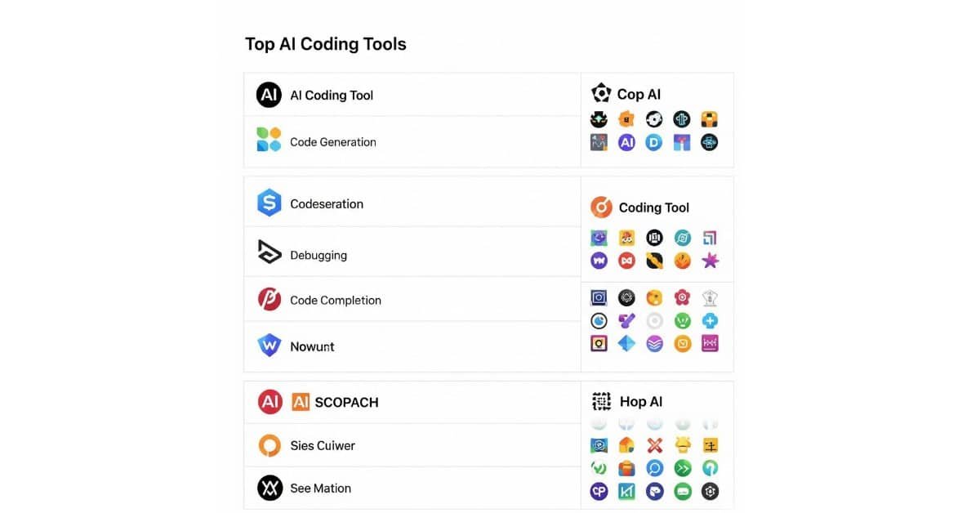Select the red X icon under Hop AI
This screenshot has width=980, height=513.
tap(654, 445)
